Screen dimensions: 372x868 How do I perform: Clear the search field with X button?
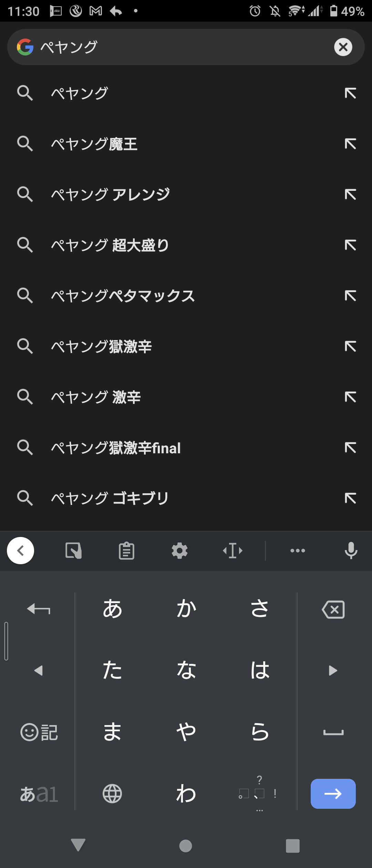[x=343, y=47]
